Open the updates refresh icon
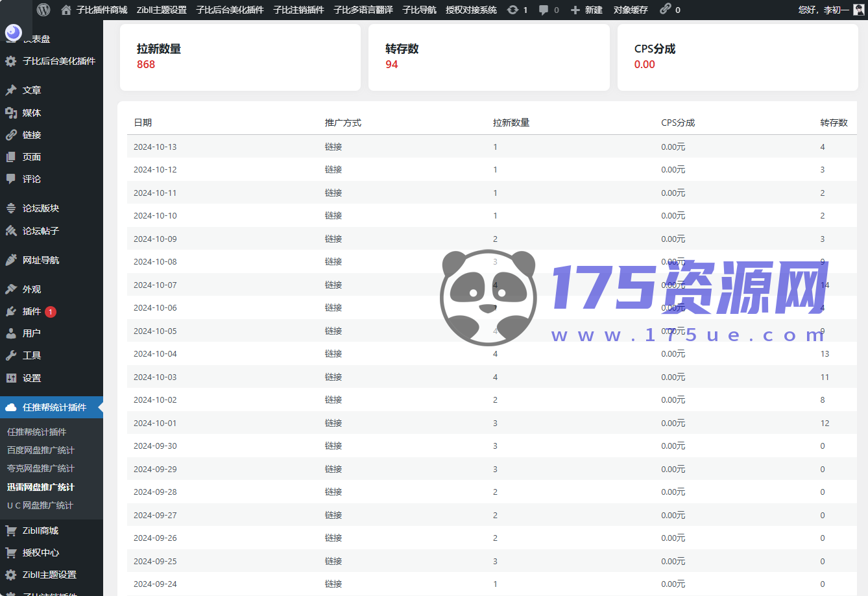The image size is (868, 596). (512, 10)
